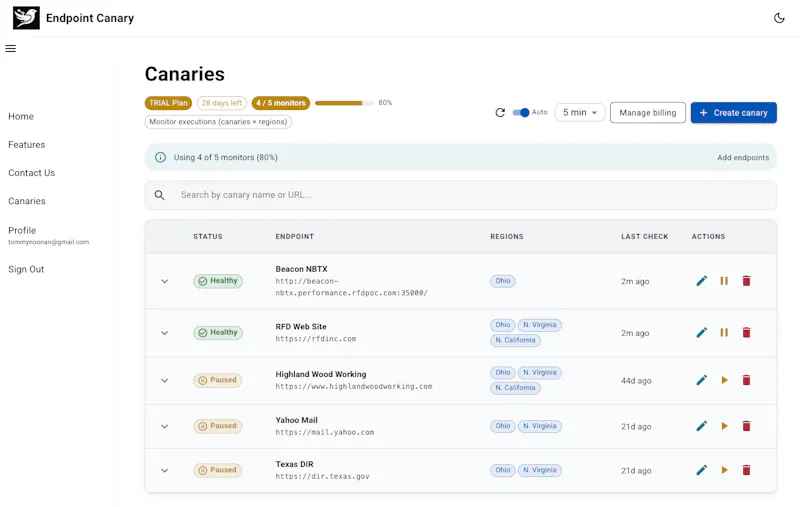Resume the Yahoo Mail canary

point(724,426)
